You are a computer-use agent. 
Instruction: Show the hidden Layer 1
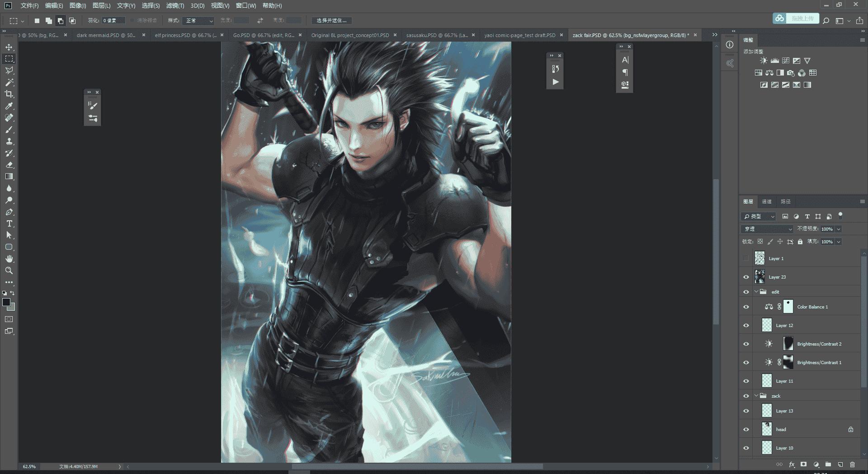746,258
